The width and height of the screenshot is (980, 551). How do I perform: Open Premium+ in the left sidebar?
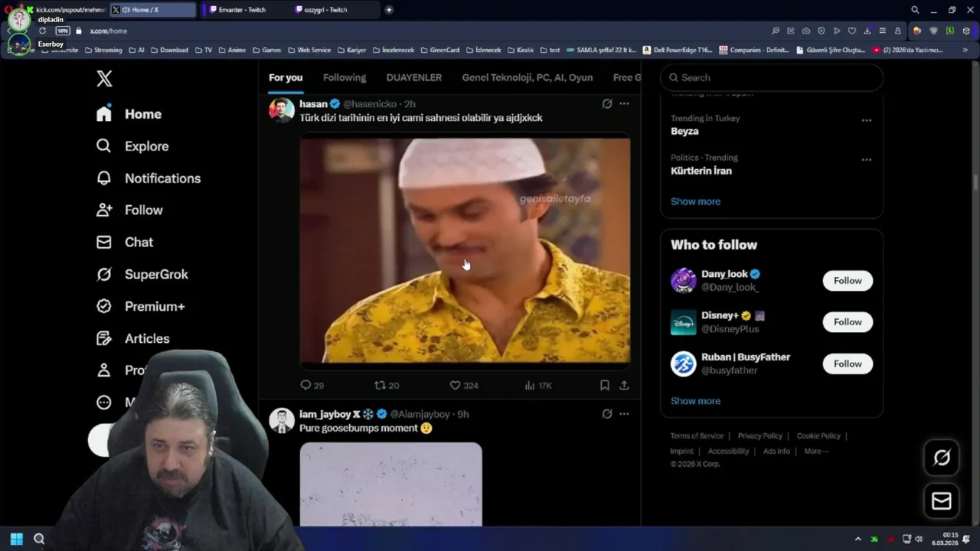pyautogui.click(x=140, y=307)
